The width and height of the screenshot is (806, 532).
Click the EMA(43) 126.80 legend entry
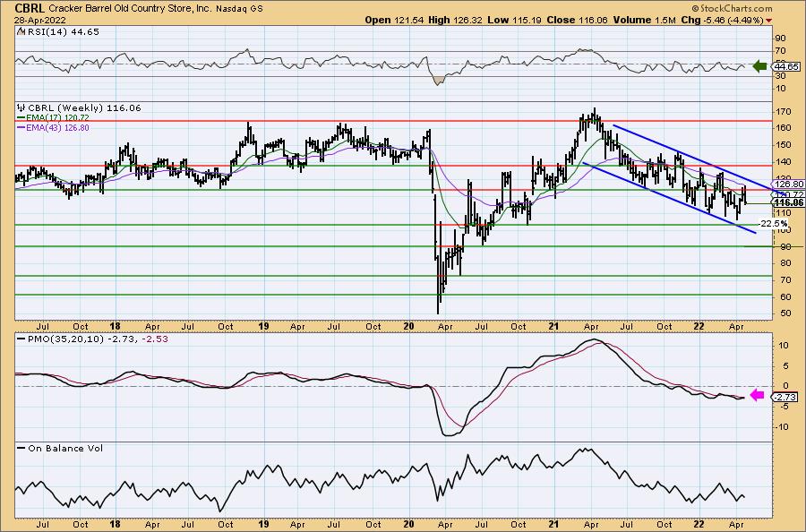click(58, 127)
